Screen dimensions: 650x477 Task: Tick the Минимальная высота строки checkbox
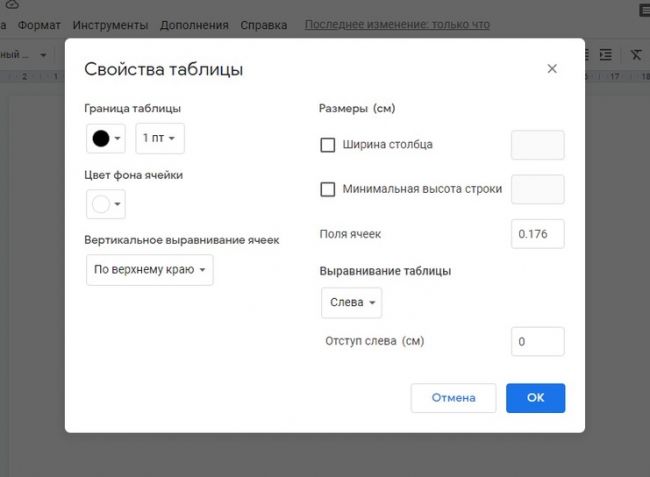coord(327,189)
